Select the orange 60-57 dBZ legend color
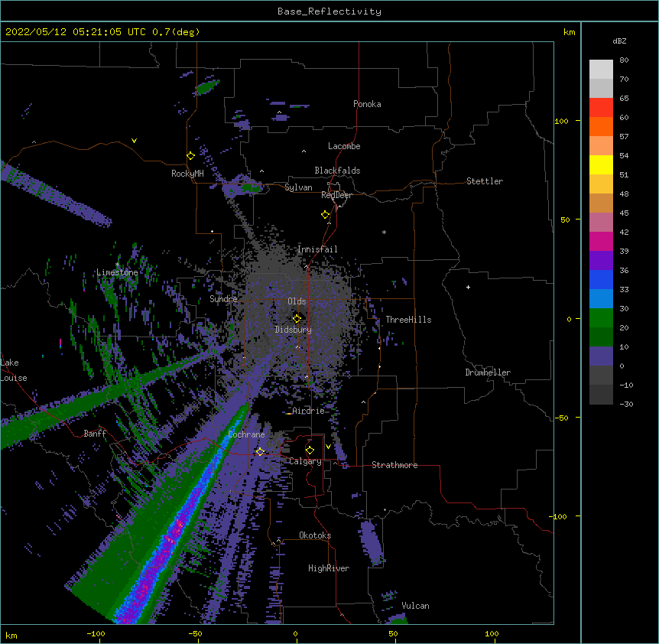 [601, 126]
